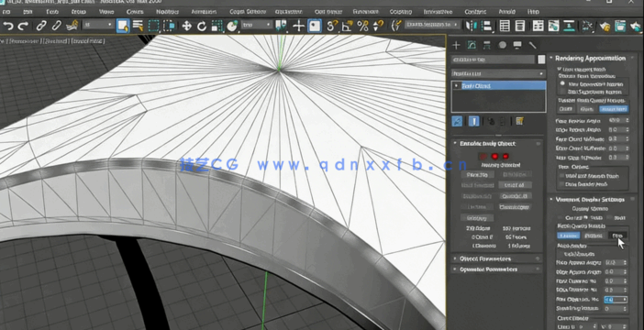Click the object name field
Viewport: 644px width, 330px height.
coord(494,60)
